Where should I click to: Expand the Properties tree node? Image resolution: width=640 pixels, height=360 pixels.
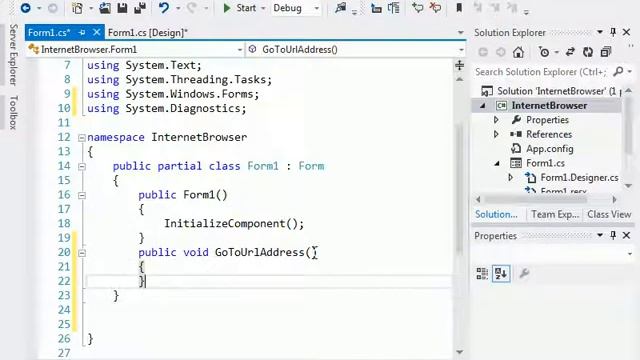coord(496,120)
